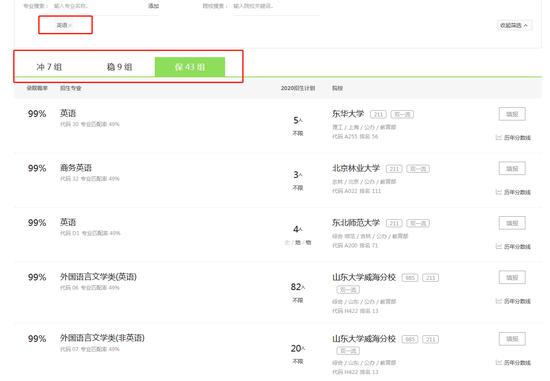
Task: Click the 外国语言文学类(英语) major name
Action: [x=98, y=277]
